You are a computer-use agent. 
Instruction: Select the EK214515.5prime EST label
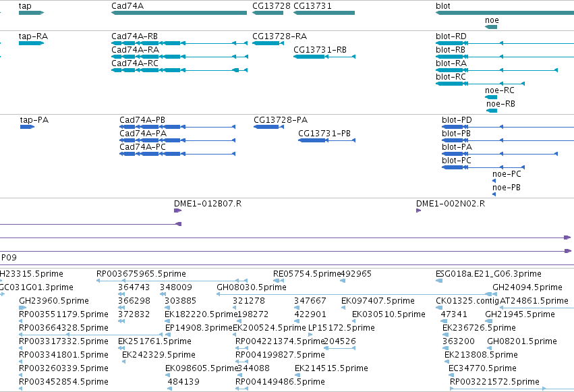point(331,368)
